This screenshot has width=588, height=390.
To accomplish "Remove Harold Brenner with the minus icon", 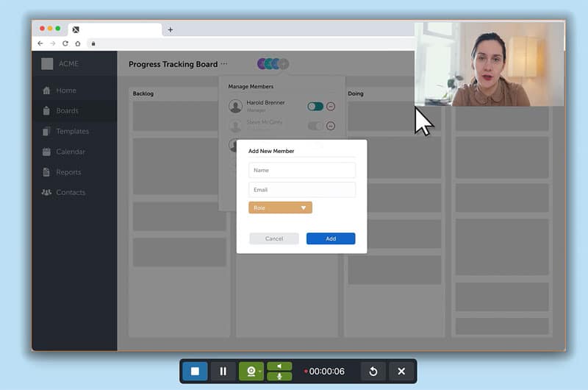I will (331, 106).
